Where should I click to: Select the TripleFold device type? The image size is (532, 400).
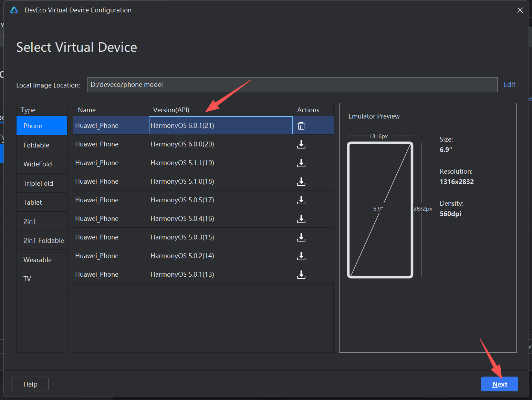click(x=42, y=183)
